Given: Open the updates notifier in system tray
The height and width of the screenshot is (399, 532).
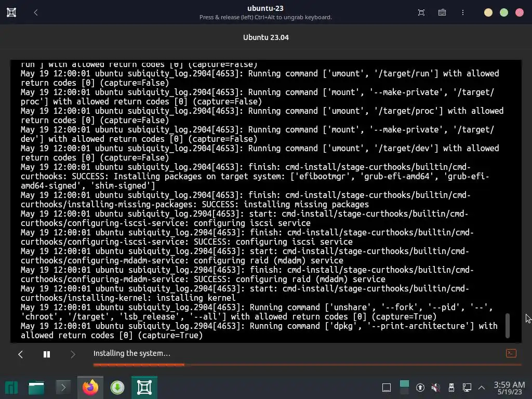Looking at the screenshot, I should [420, 388].
